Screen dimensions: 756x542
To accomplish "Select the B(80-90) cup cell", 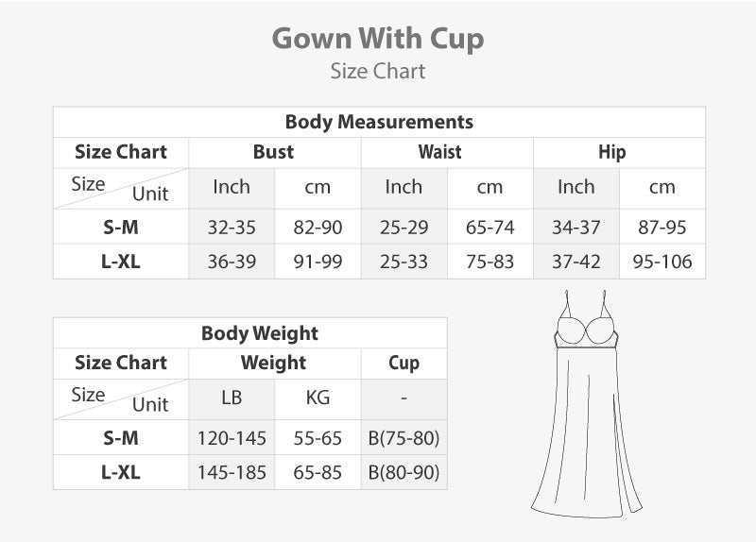I will (404, 472).
